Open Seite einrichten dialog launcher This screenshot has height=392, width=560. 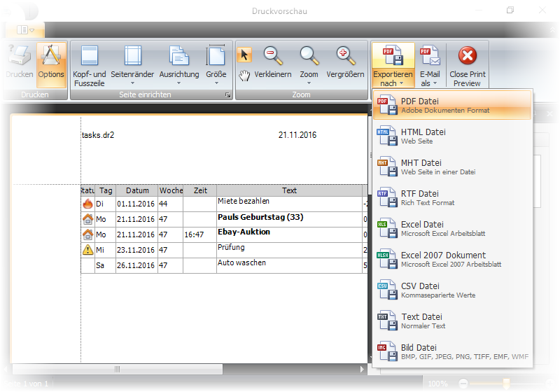(228, 95)
